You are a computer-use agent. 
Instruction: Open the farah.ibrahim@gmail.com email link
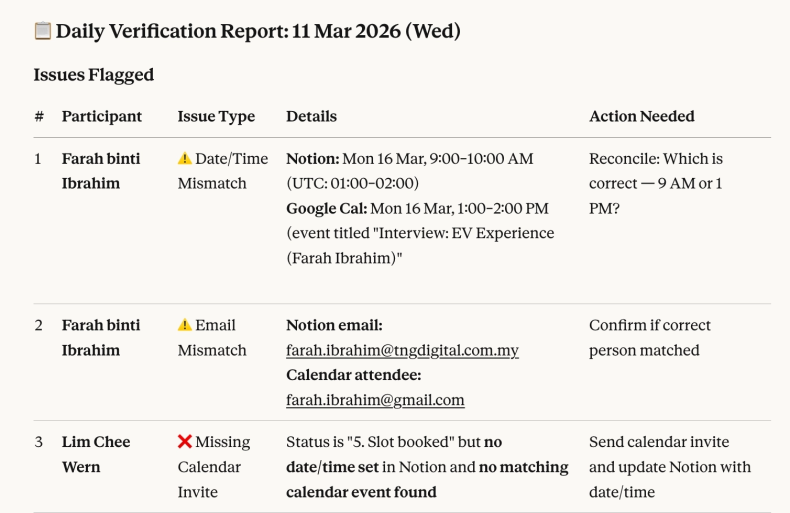(375, 400)
